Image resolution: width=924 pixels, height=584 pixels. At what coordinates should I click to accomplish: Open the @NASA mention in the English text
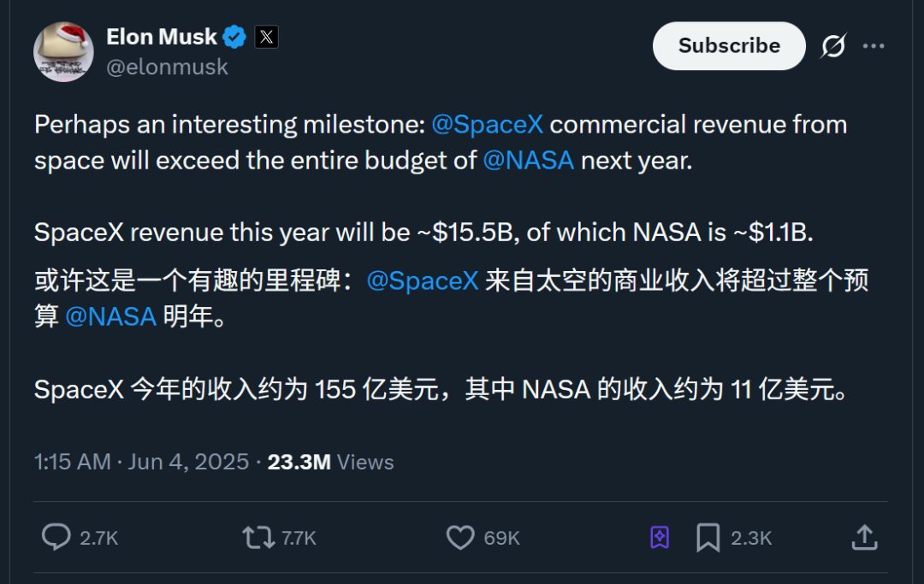528,160
